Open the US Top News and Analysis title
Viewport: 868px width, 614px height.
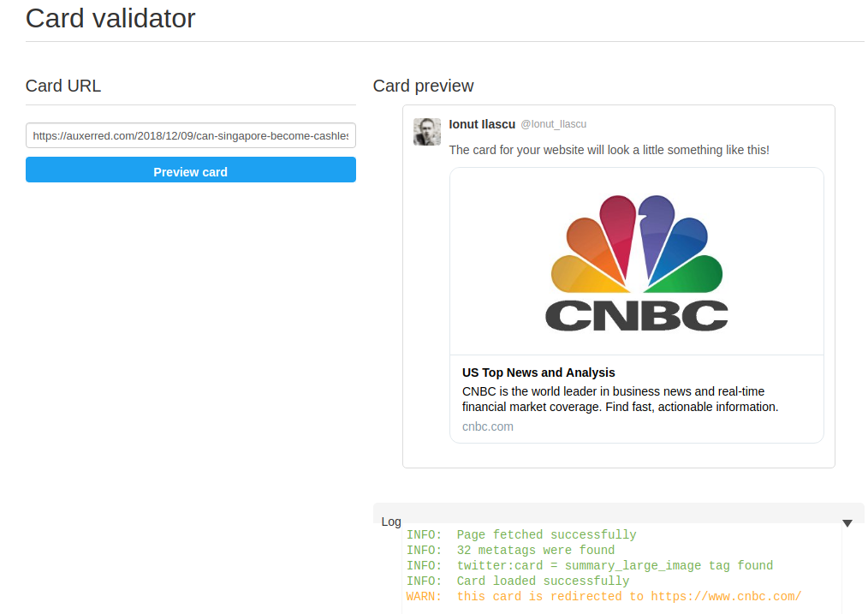[538, 373]
